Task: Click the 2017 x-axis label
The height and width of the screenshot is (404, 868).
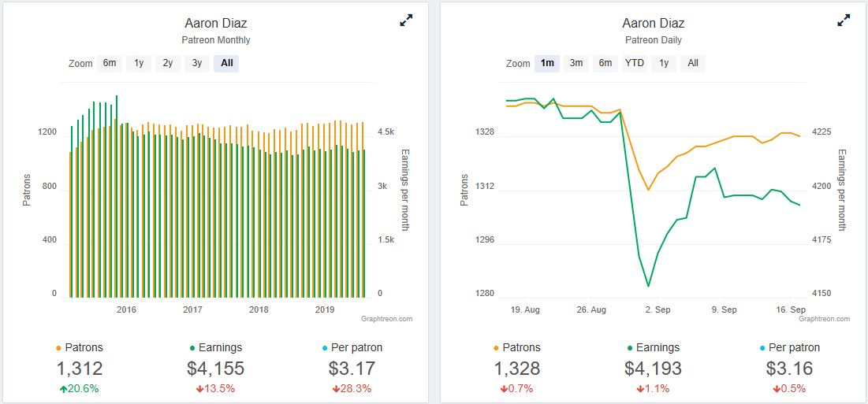Action: (x=192, y=310)
